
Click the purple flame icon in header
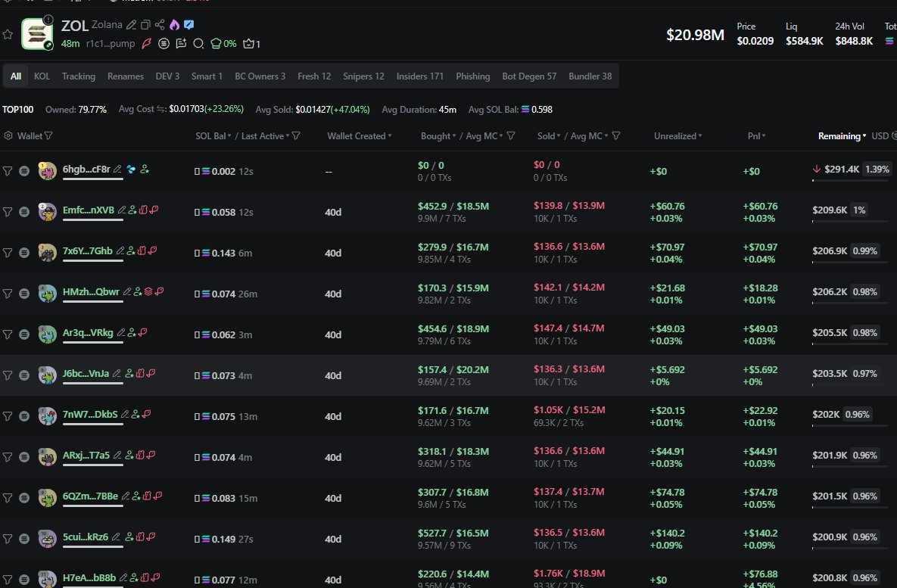[x=174, y=26]
